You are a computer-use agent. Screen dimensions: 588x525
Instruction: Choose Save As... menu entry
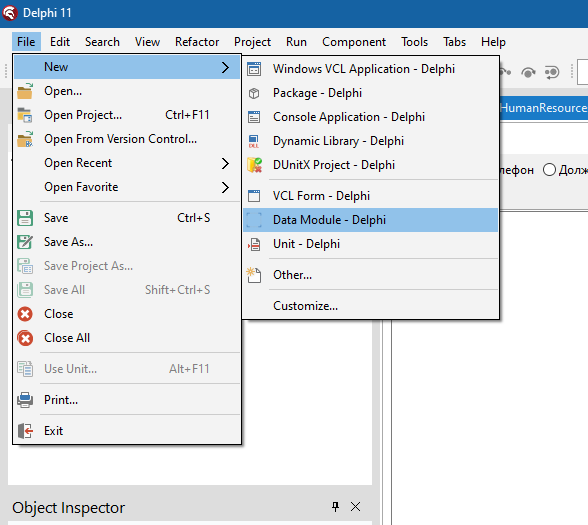coord(127,242)
